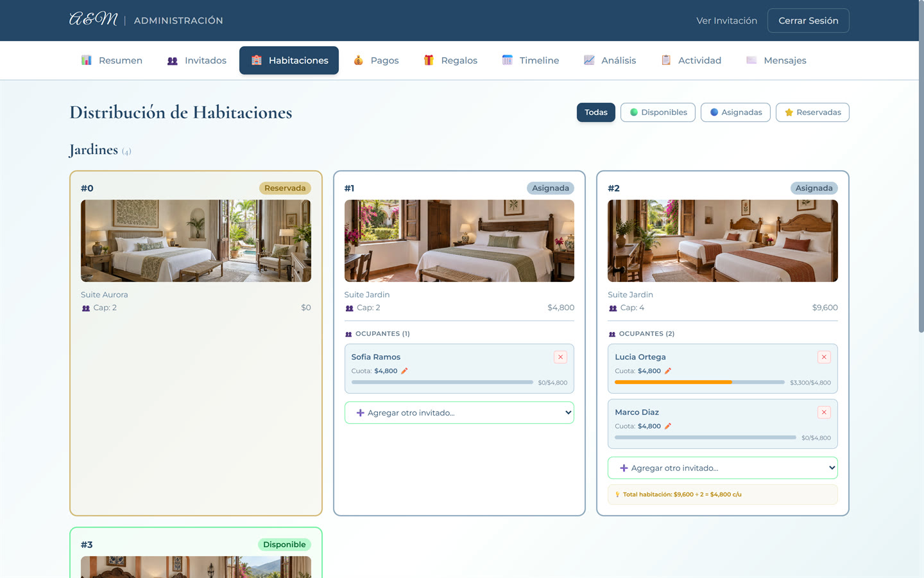Open Agregar otro invitado dropdown in room #2
The image size is (924, 578).
click(x=723, y=468)
